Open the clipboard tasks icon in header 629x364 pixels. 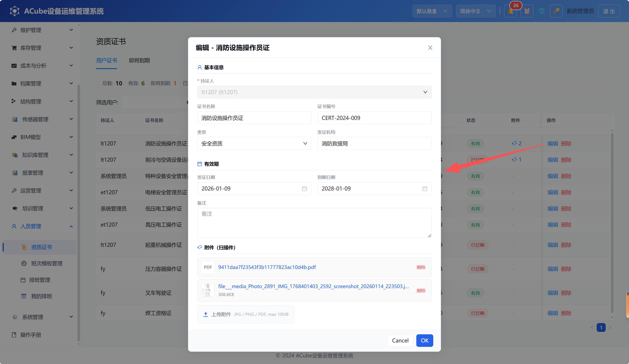(527, 11)
